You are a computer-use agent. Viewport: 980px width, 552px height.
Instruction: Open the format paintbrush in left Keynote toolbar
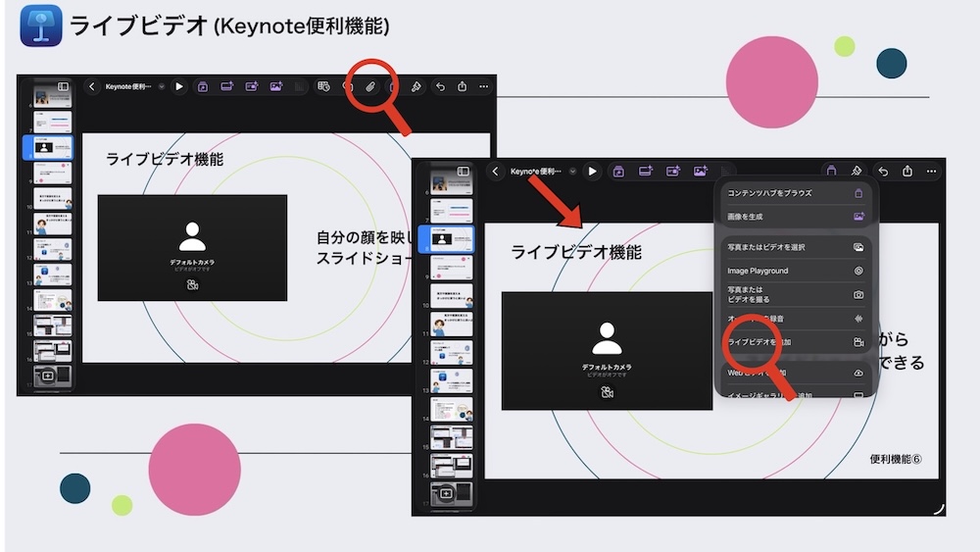[416, 87]
